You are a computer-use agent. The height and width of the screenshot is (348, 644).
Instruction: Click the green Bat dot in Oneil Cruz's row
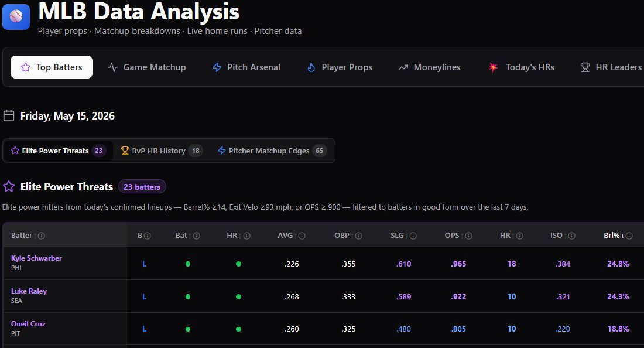pos(188,329)
